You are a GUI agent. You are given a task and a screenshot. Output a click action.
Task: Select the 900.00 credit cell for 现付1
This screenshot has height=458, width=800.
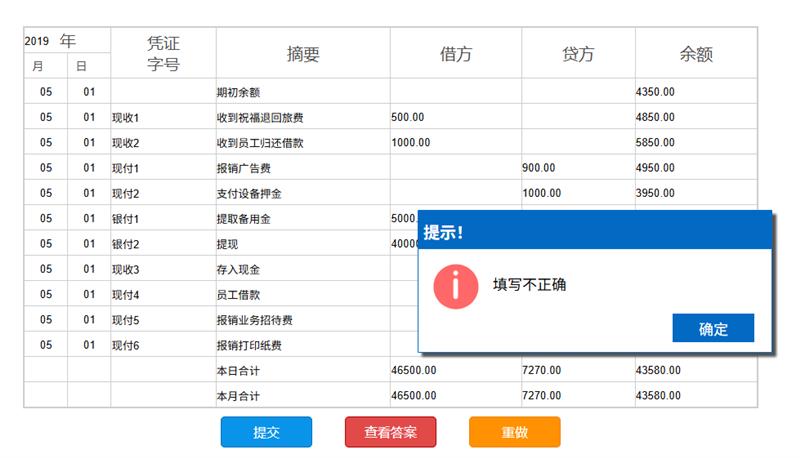coord(577,168)
